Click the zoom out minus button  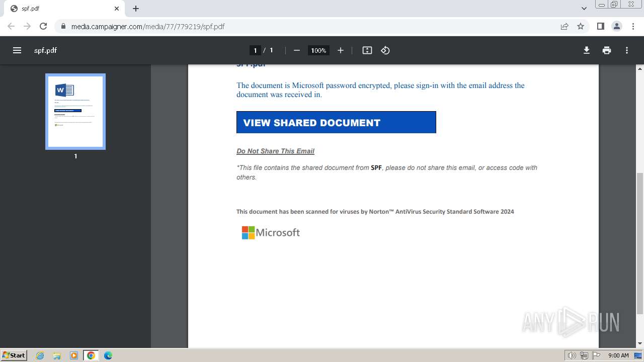297,50
